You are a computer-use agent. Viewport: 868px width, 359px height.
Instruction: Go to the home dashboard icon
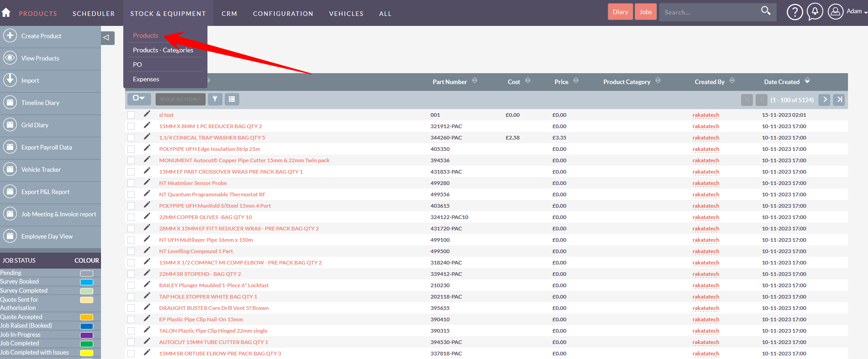[x=6, y=12]
